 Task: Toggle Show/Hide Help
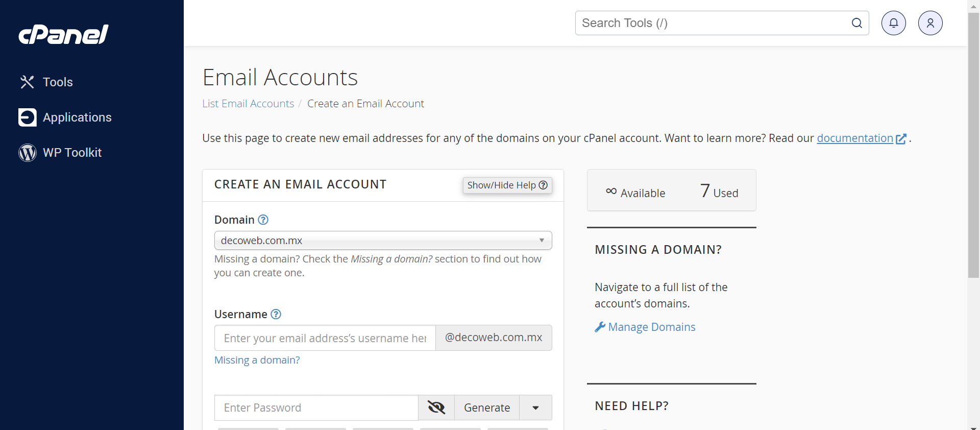point(507,185)
